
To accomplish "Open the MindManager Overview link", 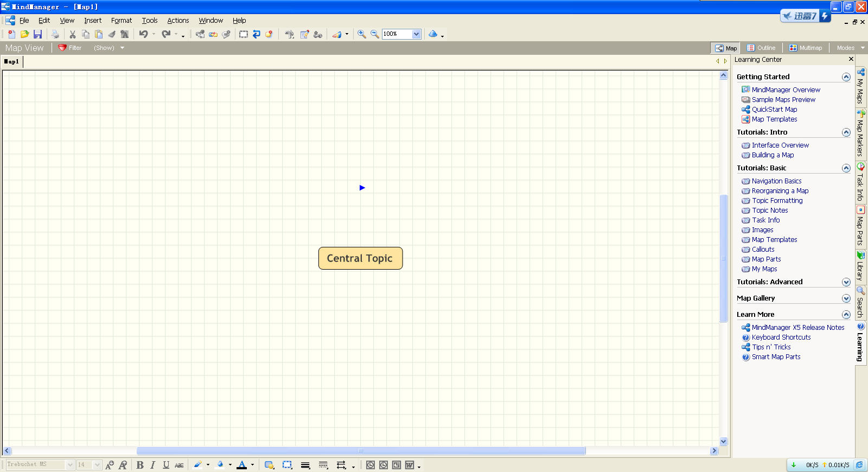I will [786, 90].
